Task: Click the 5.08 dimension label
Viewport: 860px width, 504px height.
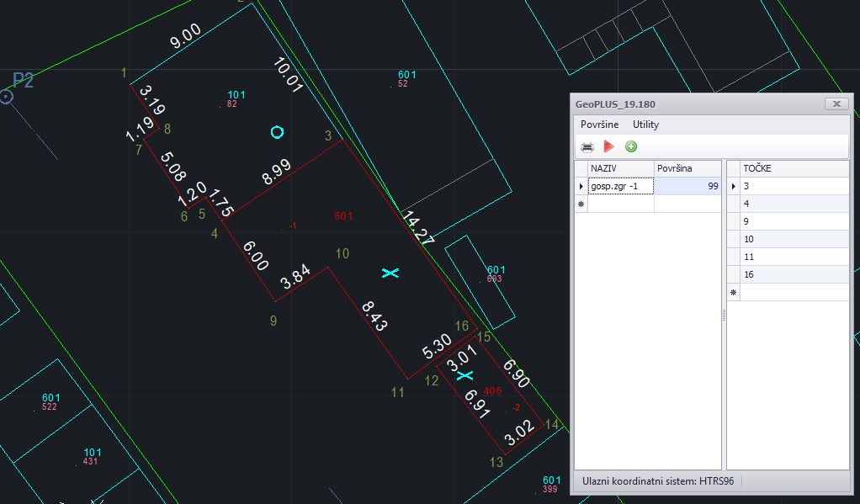Action: click(x=173, y=167)
